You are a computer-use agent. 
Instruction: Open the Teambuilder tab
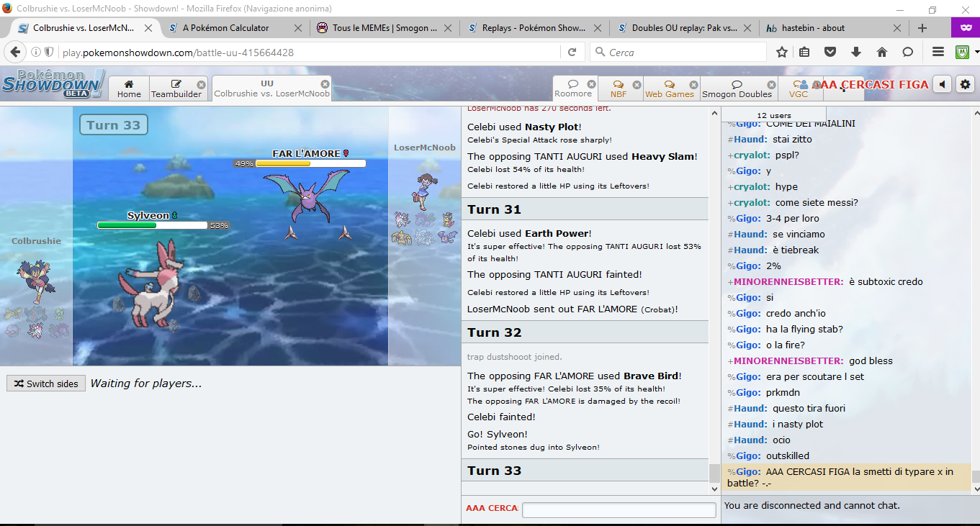[176, 89]
